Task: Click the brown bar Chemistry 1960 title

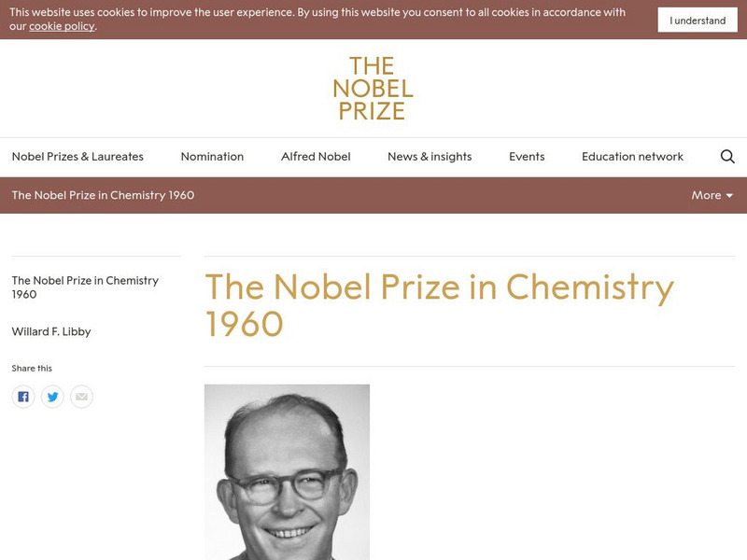Action: [103, 195]
